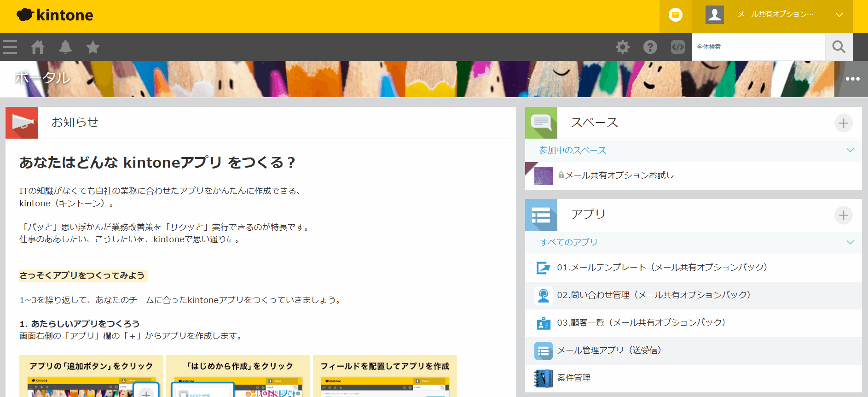This screenshot has height=397, width=868.
Task: Click the magnifier search button
Action: (839, 47)
